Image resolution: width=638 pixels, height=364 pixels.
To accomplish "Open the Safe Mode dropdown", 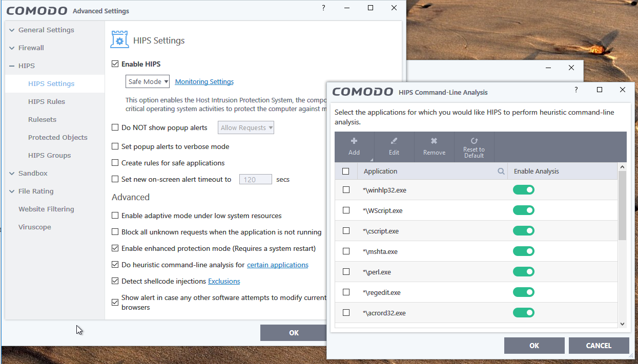I will (x=148, y=81).
